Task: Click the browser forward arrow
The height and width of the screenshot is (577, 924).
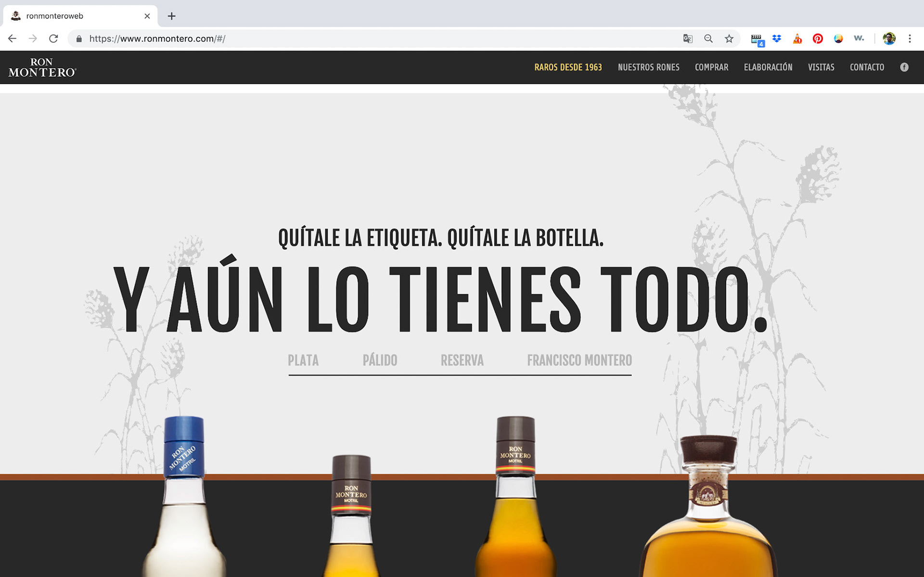Action: click(33, 38)
